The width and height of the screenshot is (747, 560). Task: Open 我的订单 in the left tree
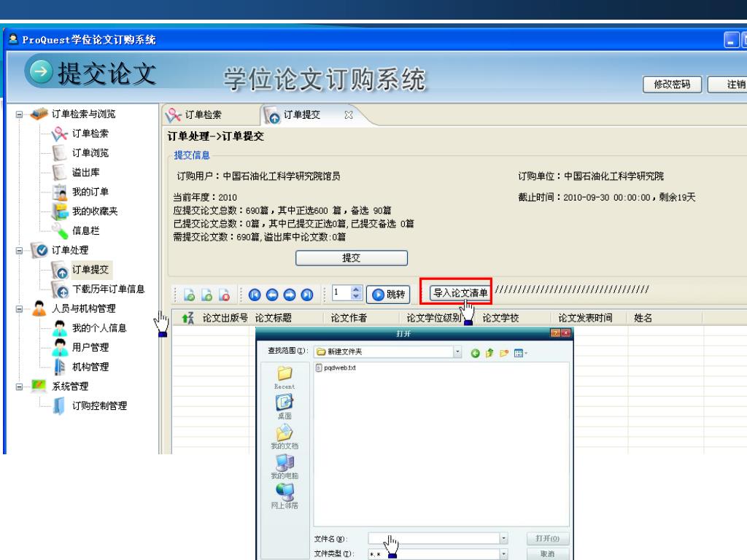[90, 192]
